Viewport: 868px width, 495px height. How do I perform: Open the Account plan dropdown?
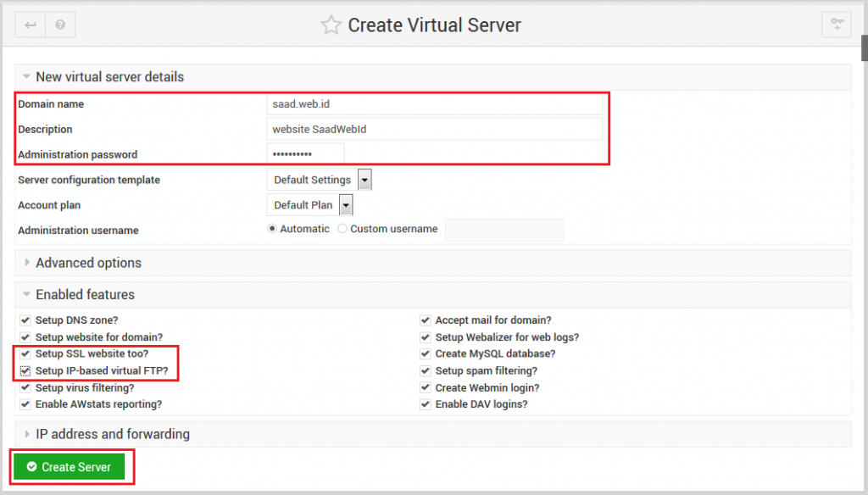pyautogui.click(x=346, y=204)
